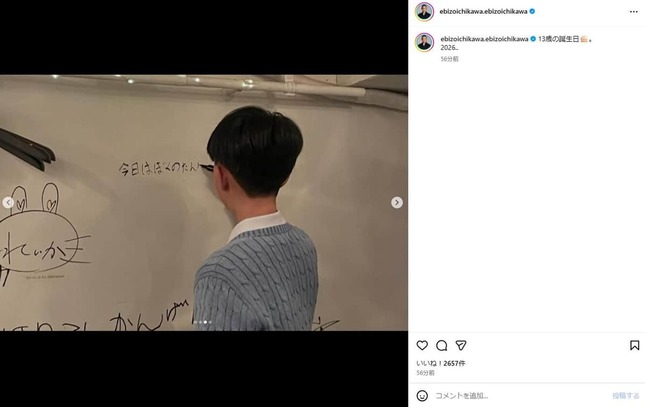Screen dimensions: 645x407
Task: Open the three-dot more options menu
Action: pos(633,12)
